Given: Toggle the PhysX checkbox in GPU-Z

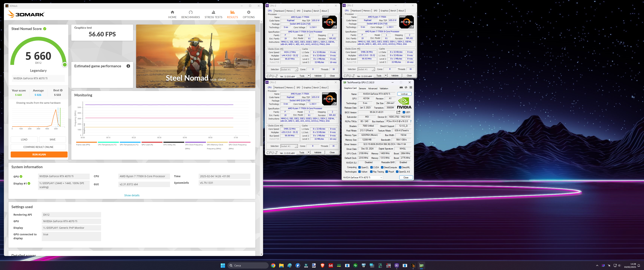Looking at the screenshot, I should pyautogui.click(x=387, y=172).
